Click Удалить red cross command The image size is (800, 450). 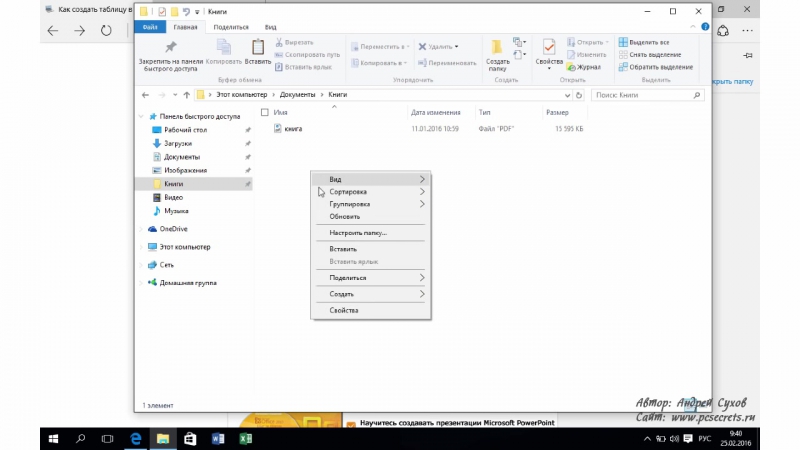point(438,46)
